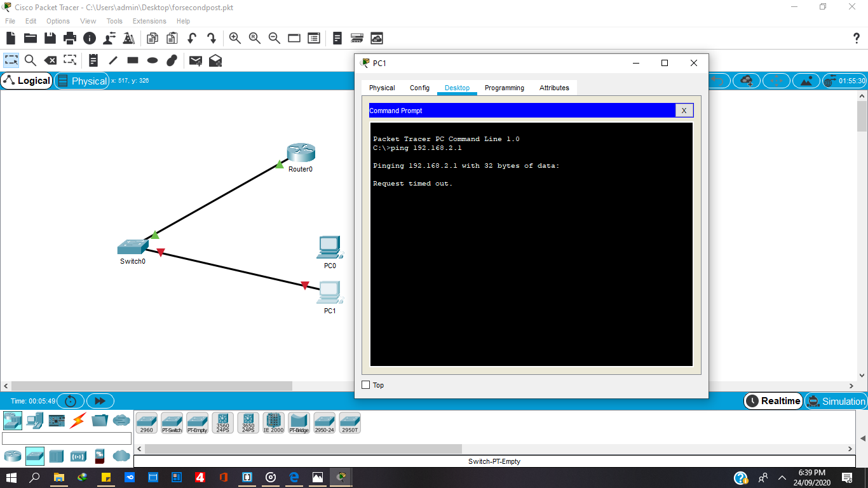Redo the action using toolbar icon

click(212, 38)
